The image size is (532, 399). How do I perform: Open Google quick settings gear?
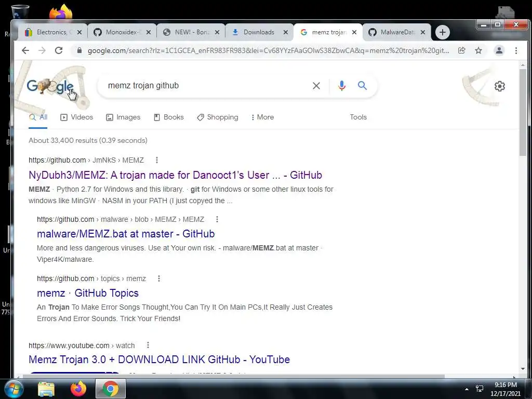499,86
